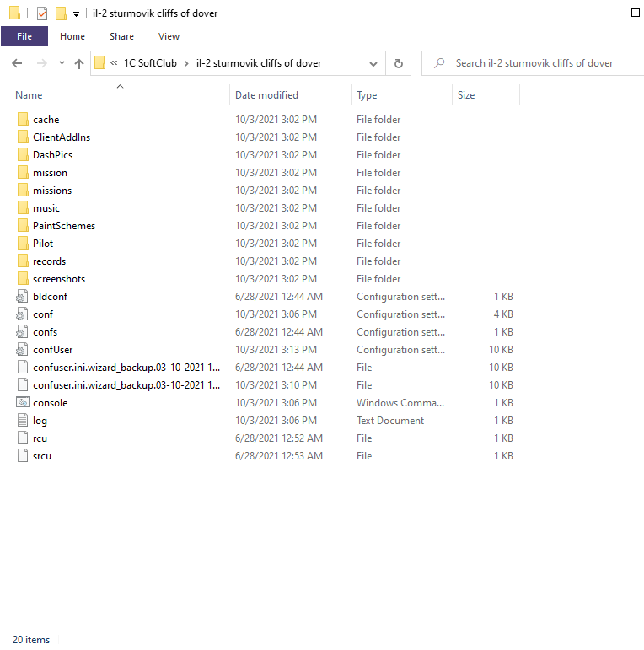
Task: Open the Home ribbon tab
Action: (x=72, y=36)
